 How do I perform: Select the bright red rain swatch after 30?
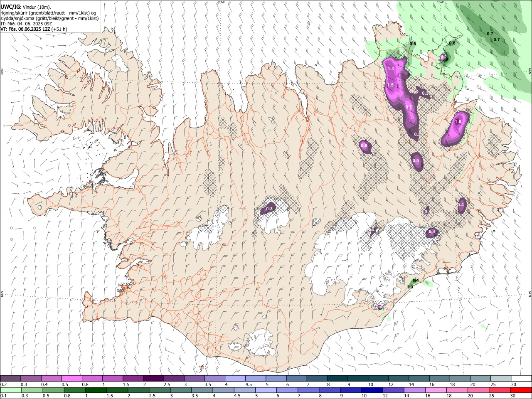(x=521, y=390)
